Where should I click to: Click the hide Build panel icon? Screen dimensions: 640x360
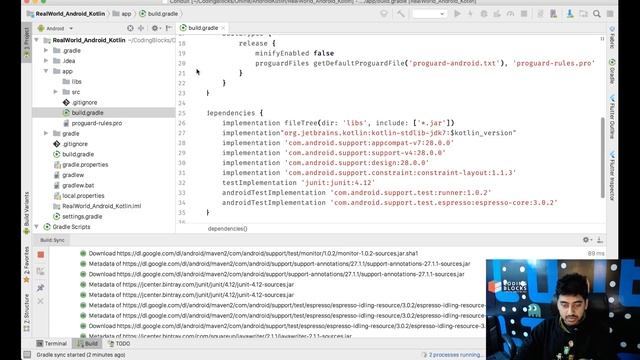(600, 240)
